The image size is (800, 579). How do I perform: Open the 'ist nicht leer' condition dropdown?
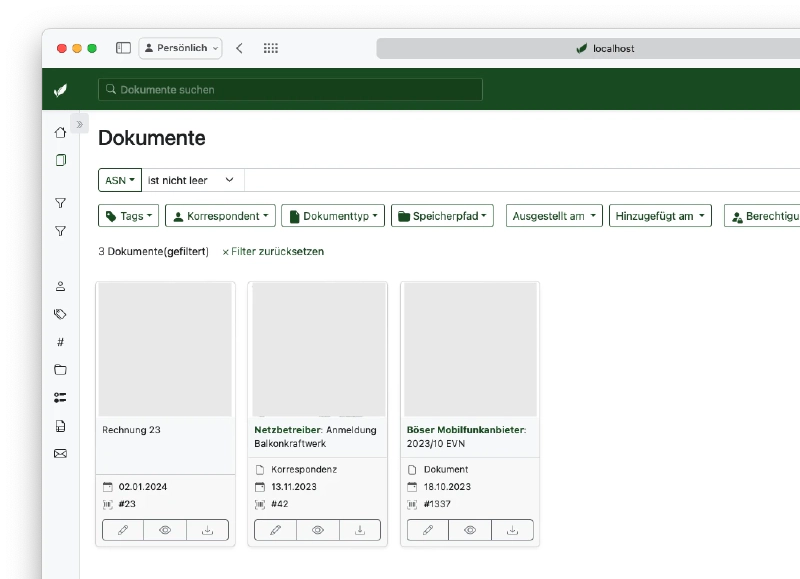191,180
